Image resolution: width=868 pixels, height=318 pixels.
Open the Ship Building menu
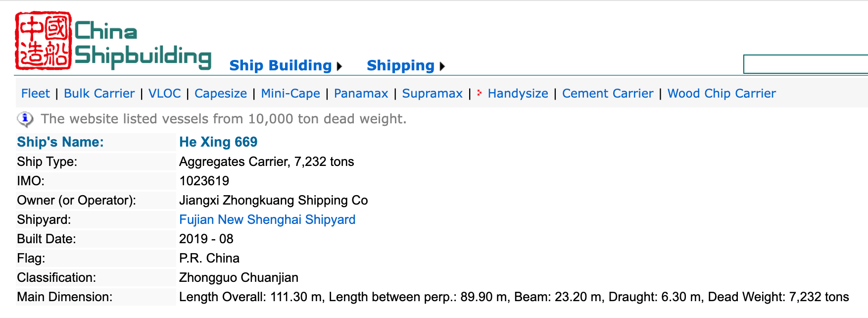(x=280, y=65)
